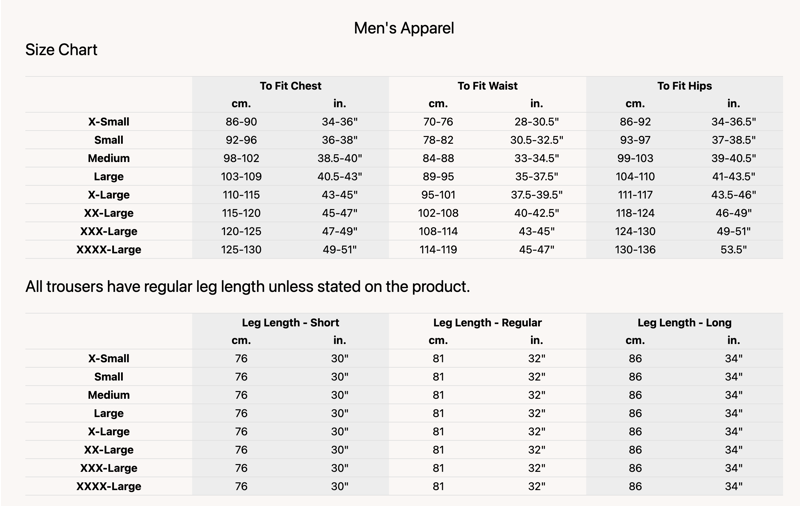Click the Leg Length - Regular header

pyautogui.click(x=487, y=323)
